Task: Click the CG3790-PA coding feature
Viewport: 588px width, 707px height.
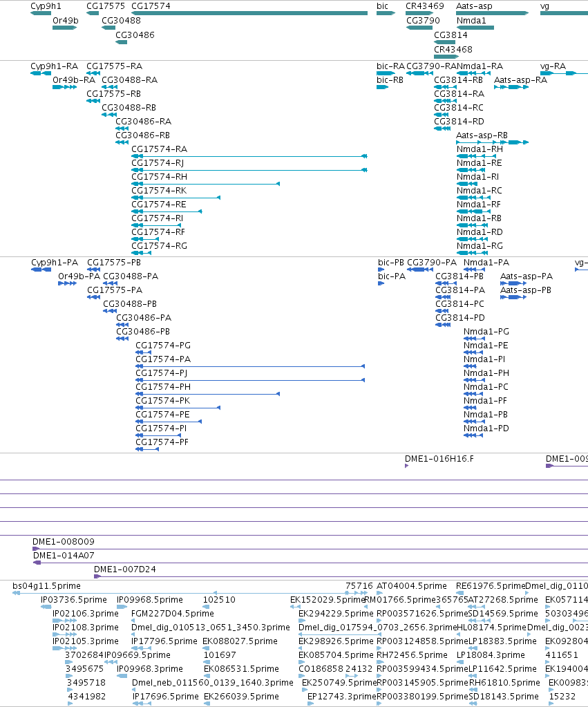Action: click(x=420, y=269)
